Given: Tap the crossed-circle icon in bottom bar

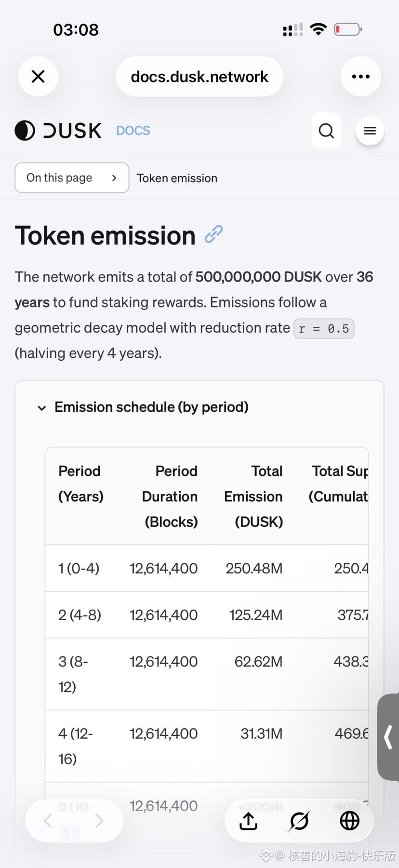Looking at the screenshot, I should click(x=299, y=821).
